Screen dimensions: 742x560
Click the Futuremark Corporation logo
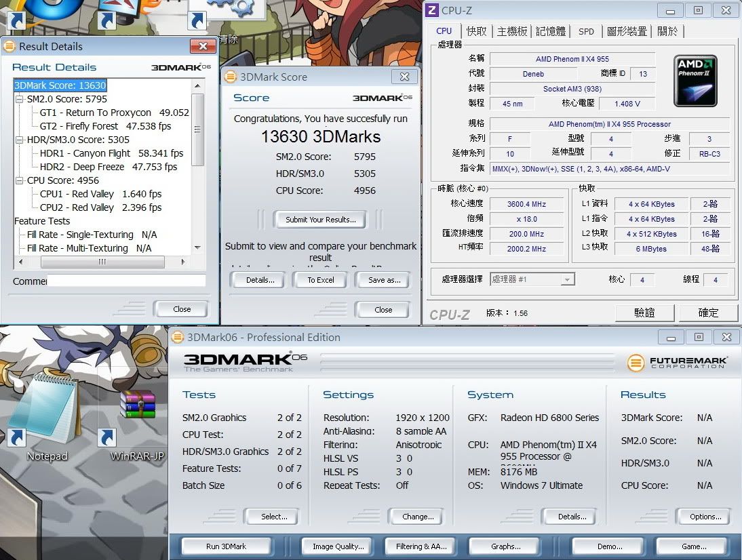677,363
